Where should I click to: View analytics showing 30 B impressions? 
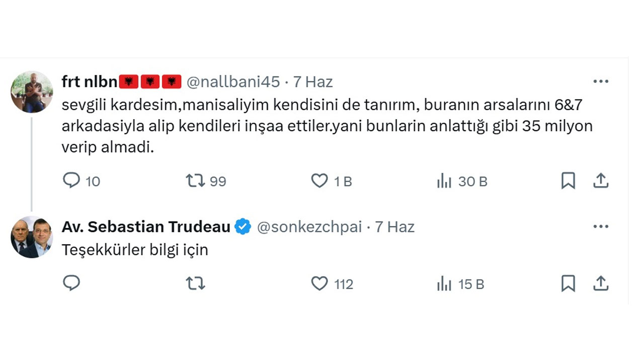tap(445, 181)
